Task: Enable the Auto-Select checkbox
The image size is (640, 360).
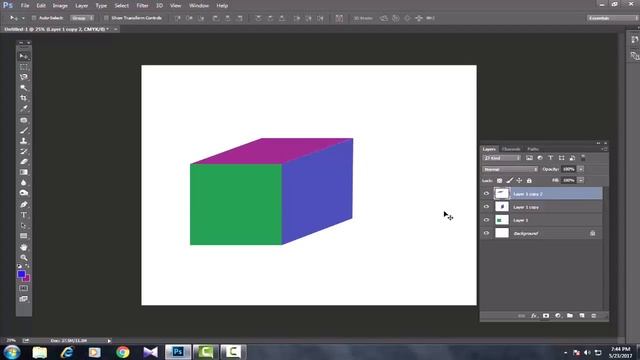Action: (x=34, y=18)
